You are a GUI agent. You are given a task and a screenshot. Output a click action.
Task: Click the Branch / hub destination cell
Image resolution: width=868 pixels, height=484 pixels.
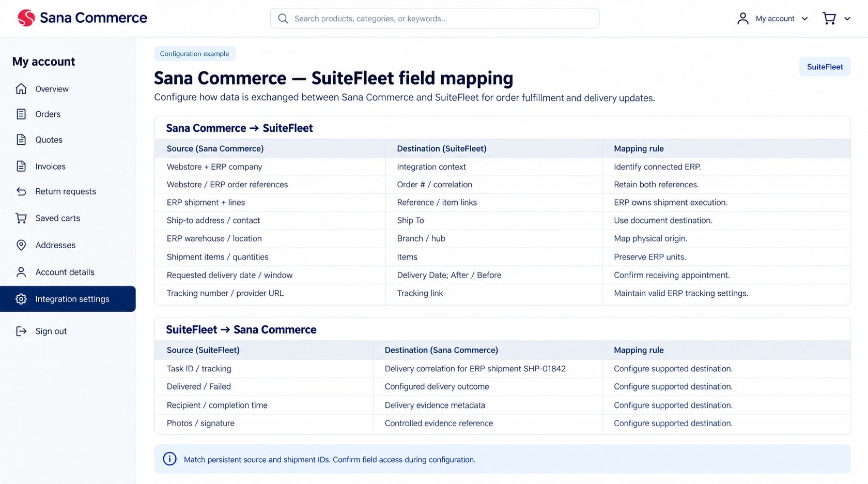pos(494,238)
